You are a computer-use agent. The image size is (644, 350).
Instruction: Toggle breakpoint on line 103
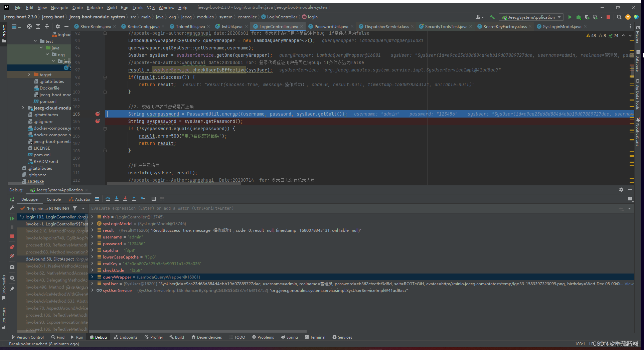(x=98, y=114)
